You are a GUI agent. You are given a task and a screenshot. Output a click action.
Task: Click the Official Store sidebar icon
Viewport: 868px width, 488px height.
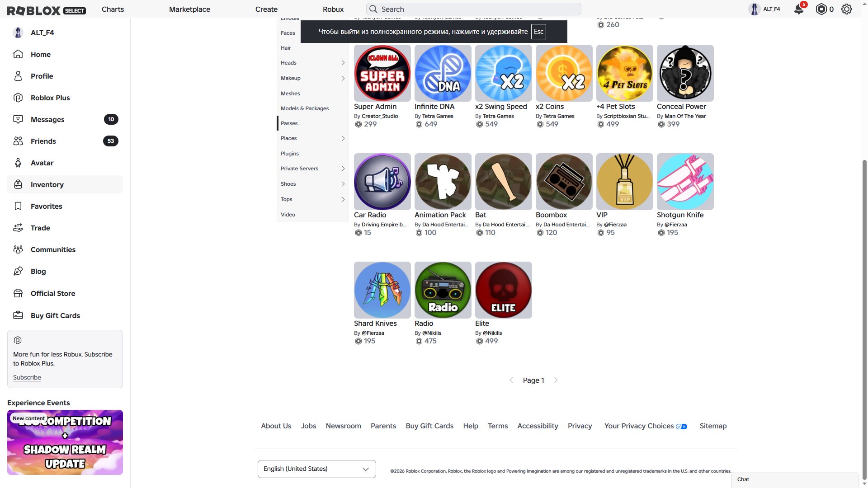[18, 293]
